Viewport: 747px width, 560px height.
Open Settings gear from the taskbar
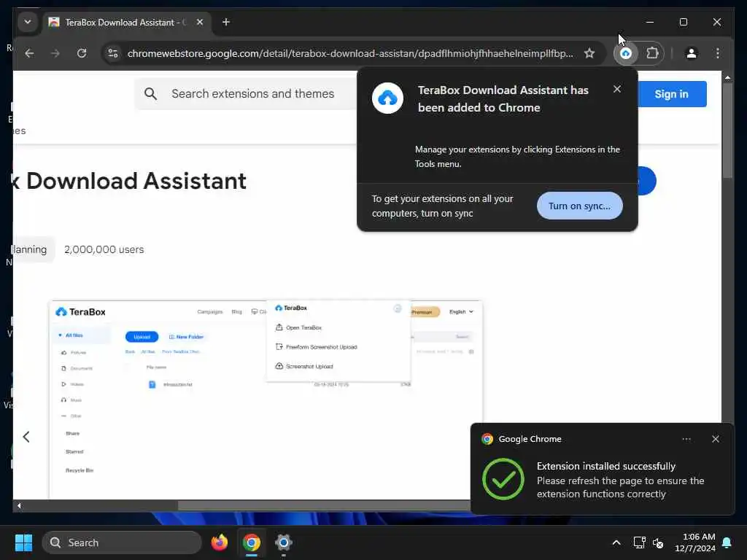(x=284, y=542)
